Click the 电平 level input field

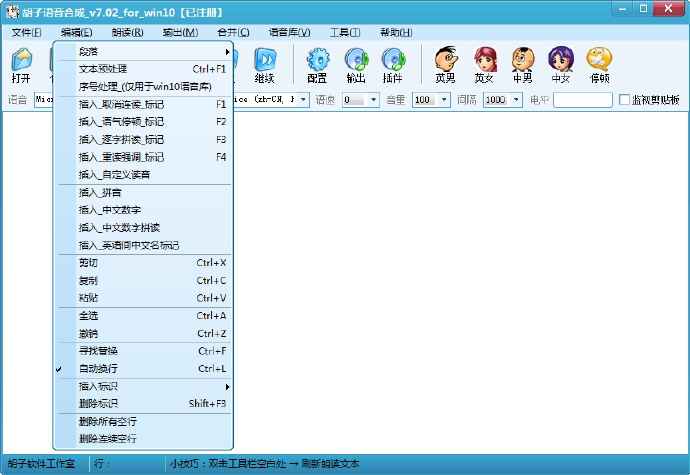pyautogui.click(x=582, y=100)
